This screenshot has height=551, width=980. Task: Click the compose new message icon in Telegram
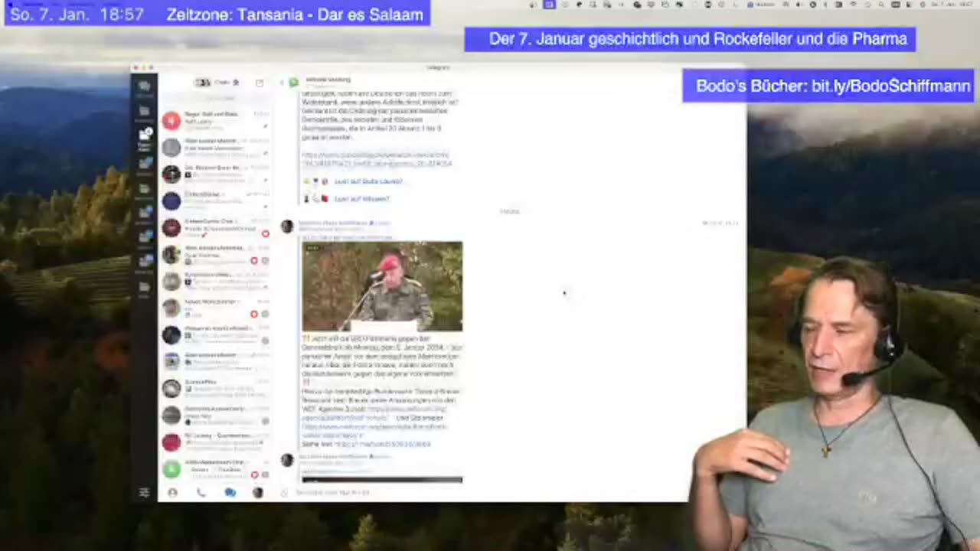point(260,83)
